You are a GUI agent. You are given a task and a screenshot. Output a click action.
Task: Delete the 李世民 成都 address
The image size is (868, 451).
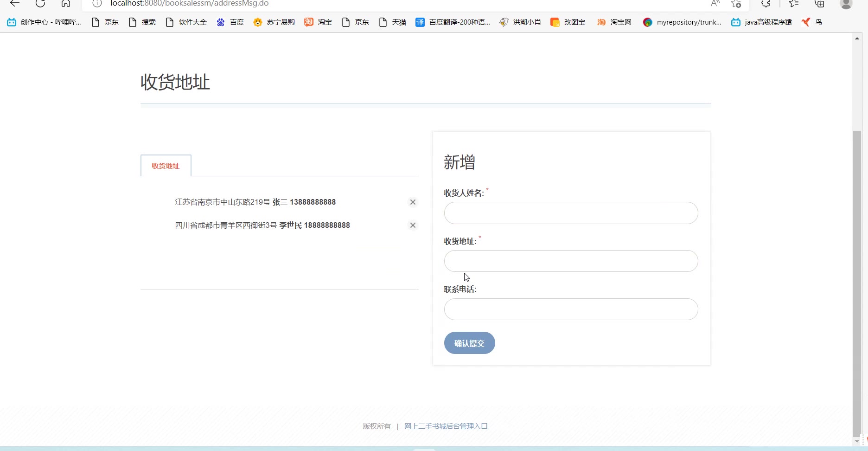(x=413, y=225)
